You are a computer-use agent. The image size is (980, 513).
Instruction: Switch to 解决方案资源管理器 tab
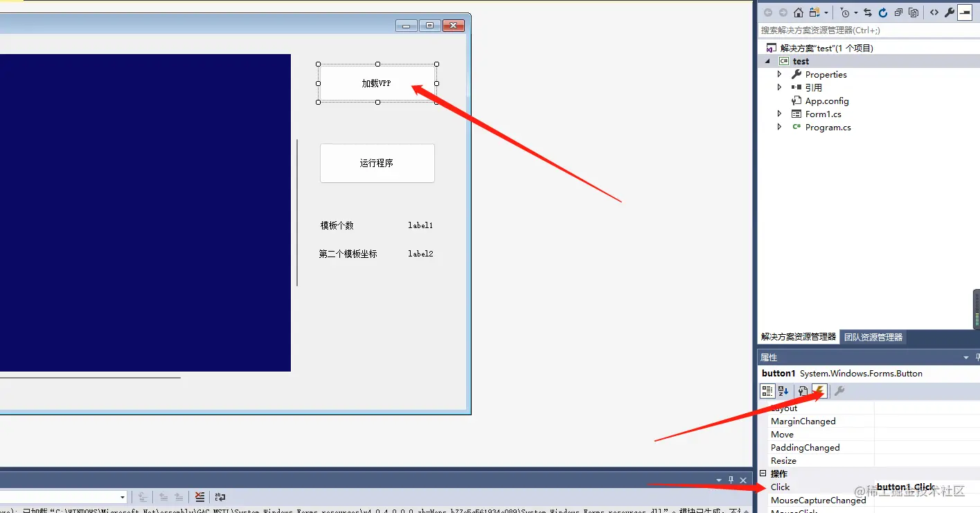click(x=798, y=337)
